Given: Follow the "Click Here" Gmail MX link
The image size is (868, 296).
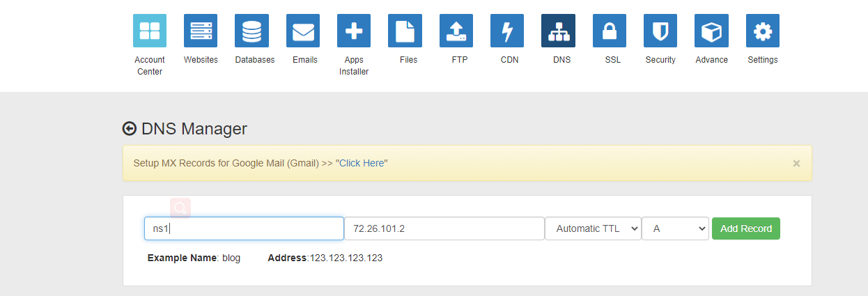Looking at the screenshot, I should 362,163.
